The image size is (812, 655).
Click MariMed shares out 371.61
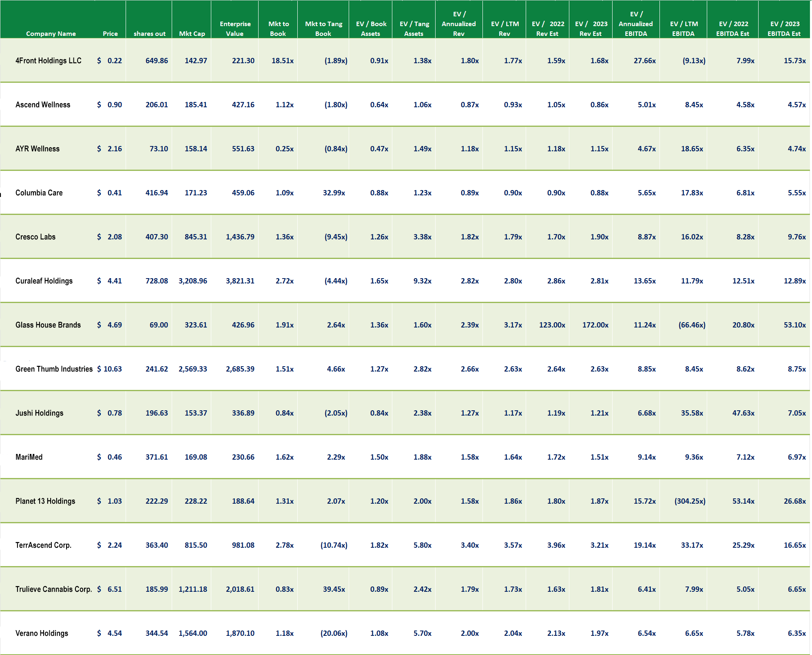click(157, 457)
